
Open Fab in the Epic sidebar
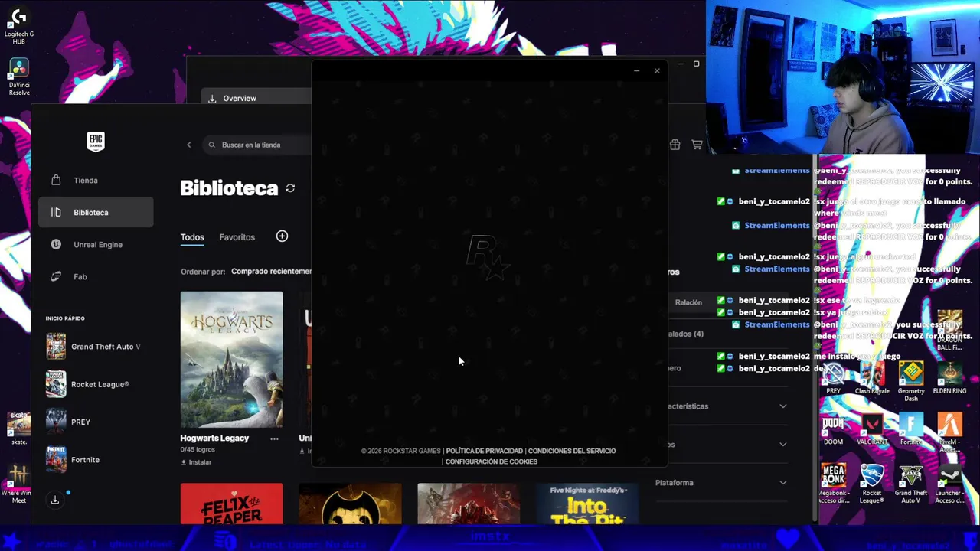[x=96, y=277]
